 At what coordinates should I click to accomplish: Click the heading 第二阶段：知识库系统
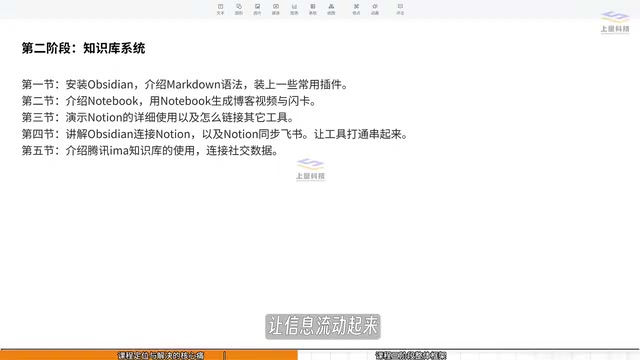(x=83, y=48)
